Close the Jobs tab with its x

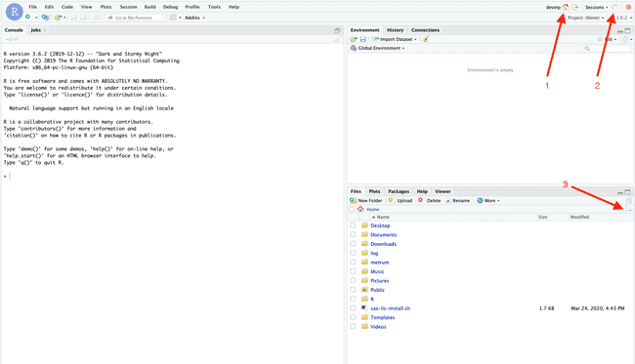[45, 30]
